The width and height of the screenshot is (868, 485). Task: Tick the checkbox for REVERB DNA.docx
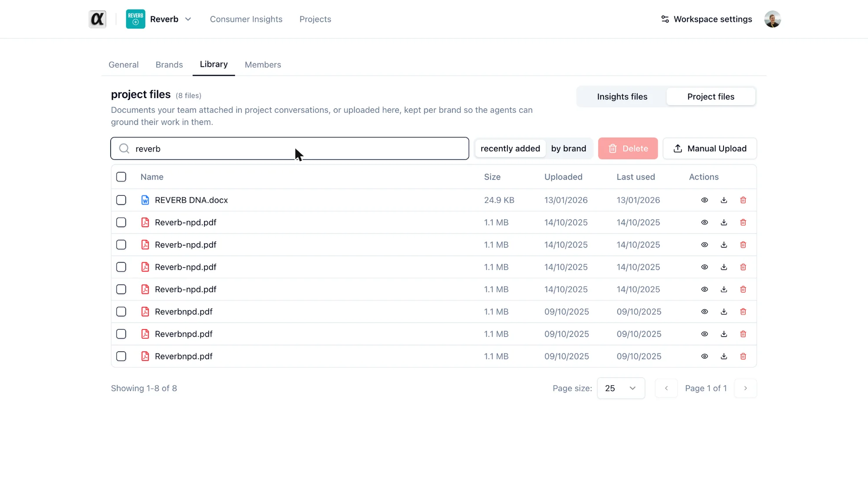pos(121,200)
